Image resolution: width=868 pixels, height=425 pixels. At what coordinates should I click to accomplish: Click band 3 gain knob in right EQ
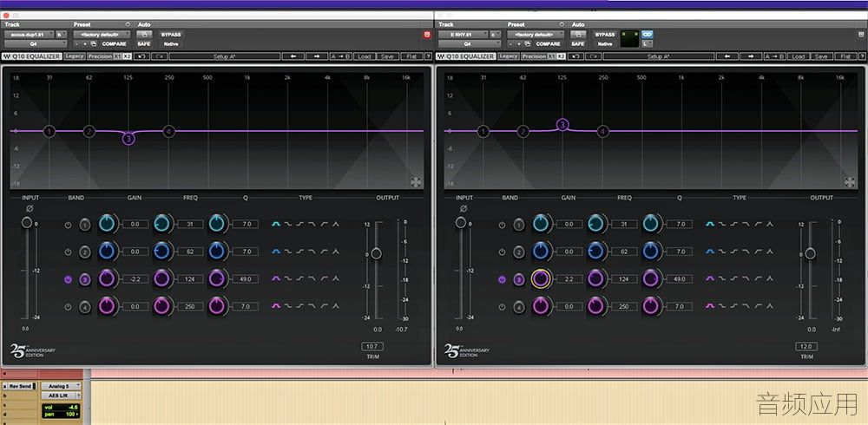coord(541,279)
